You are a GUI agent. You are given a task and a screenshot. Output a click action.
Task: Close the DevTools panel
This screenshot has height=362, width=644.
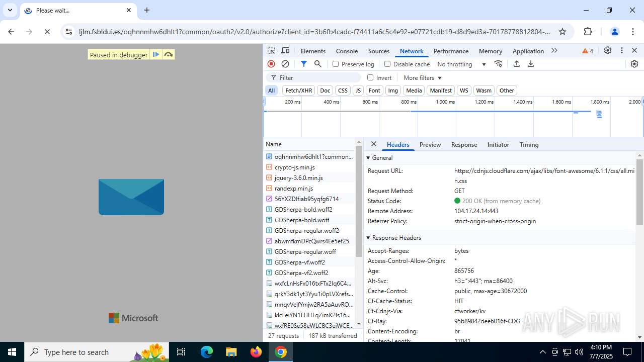[x=634, y=51]
